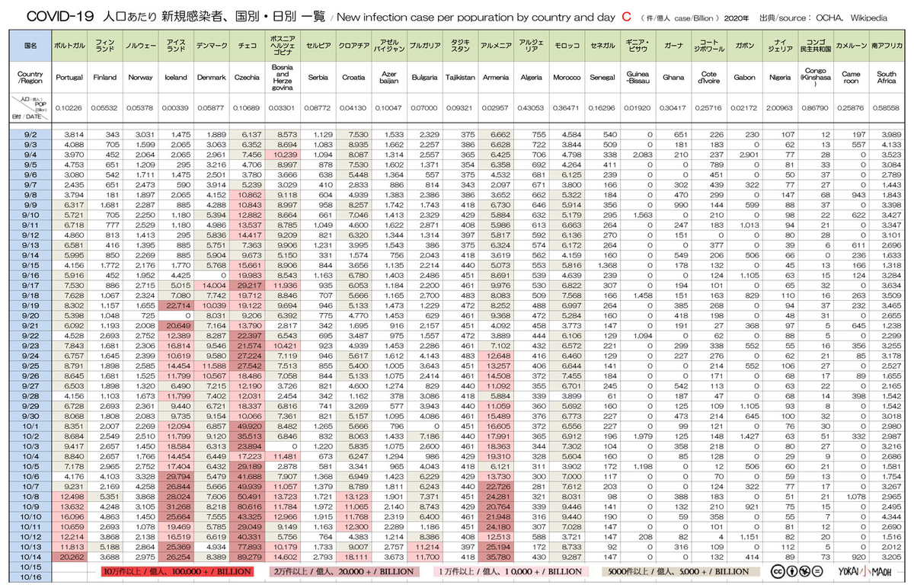Click Denmark's 9/17 value 14,004
Screen dimensions: 914x588
click(x=210, y=285)
